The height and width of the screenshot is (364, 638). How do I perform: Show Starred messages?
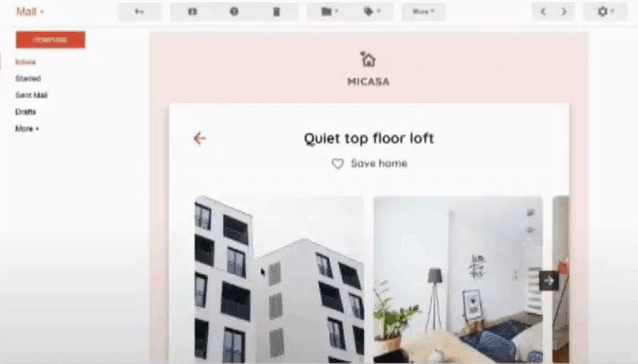28,79
